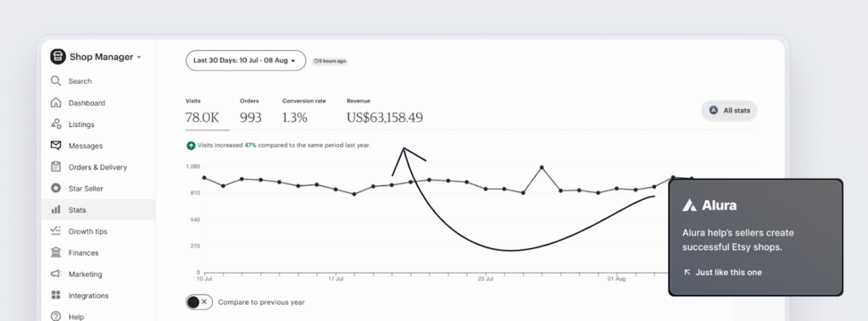The image size is (868, 321).
Task: Click the Compare to previous year label
Action: [261, 302]
